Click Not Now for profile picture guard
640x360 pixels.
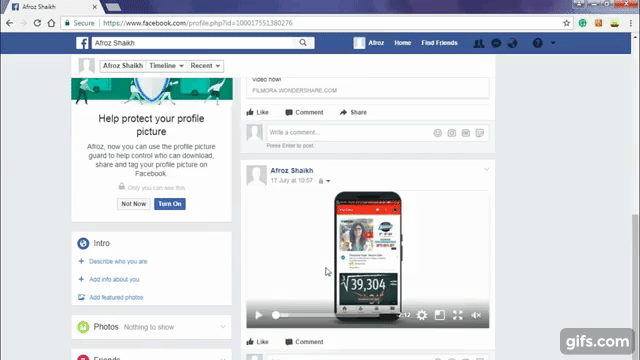point(133,204)
